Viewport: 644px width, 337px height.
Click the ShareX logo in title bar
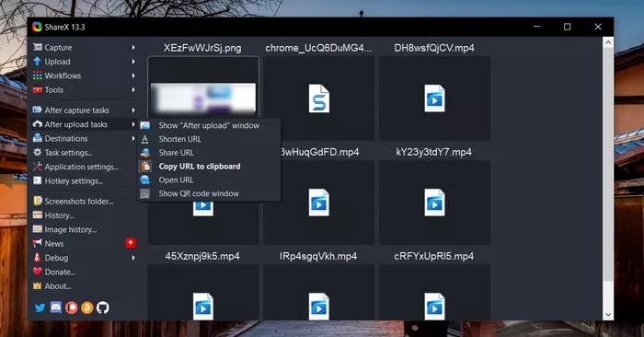click(37, 27)
